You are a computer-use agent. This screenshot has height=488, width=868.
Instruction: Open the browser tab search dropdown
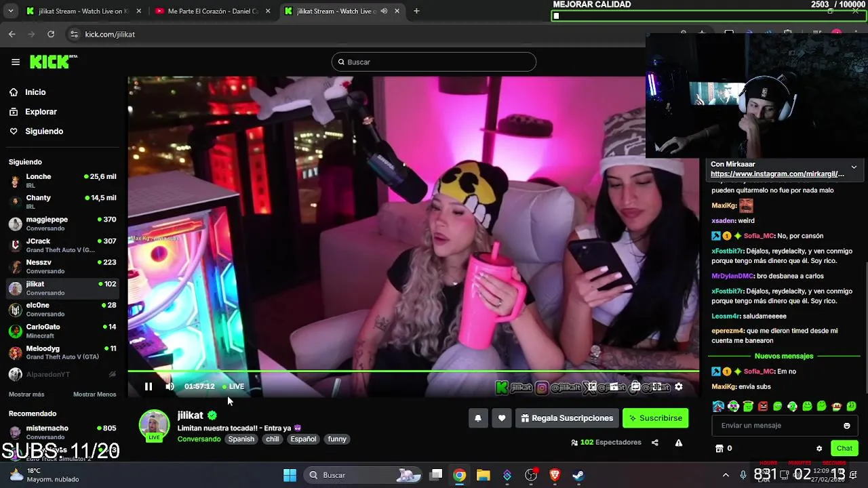(x=10, y=11)
